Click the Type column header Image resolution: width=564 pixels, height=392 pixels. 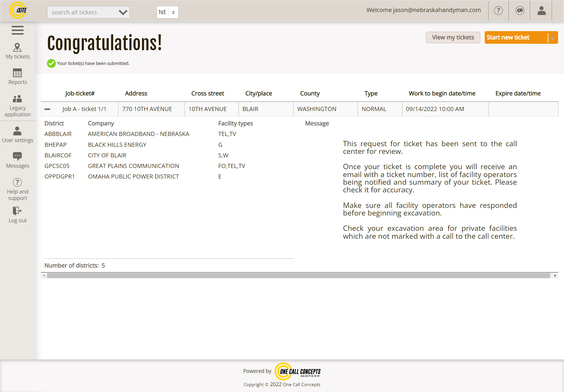(x=371, y=93)
